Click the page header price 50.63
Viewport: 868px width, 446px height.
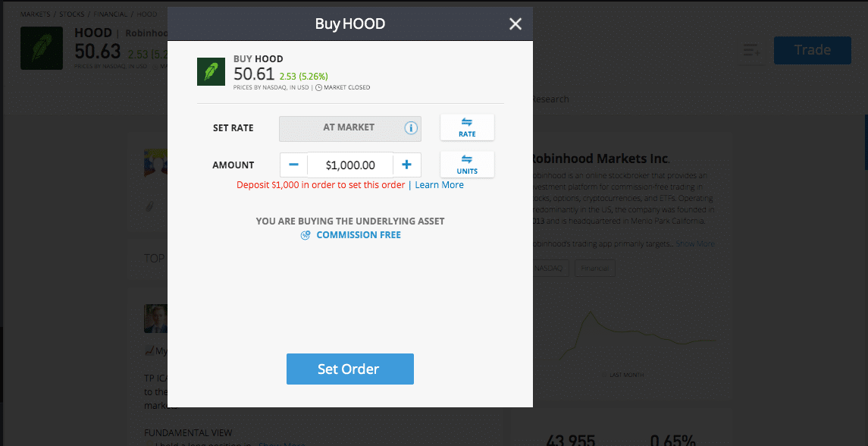click(x=98, y=52)
